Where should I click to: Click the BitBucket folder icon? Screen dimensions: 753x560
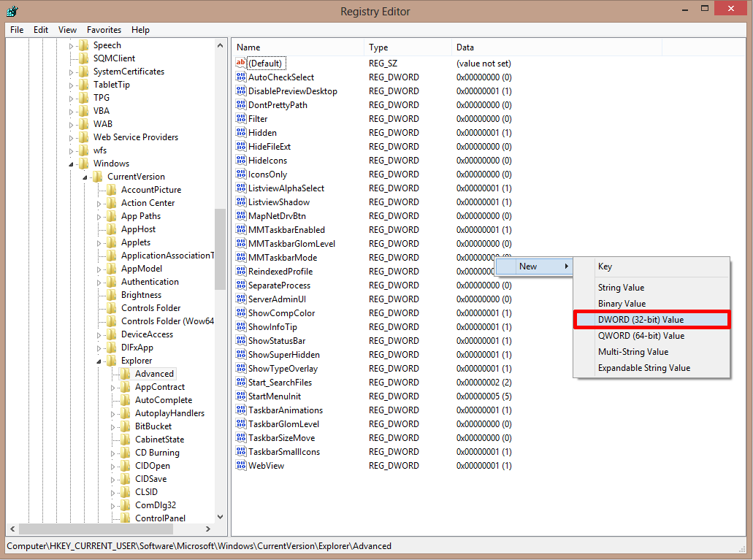point(126,426)
